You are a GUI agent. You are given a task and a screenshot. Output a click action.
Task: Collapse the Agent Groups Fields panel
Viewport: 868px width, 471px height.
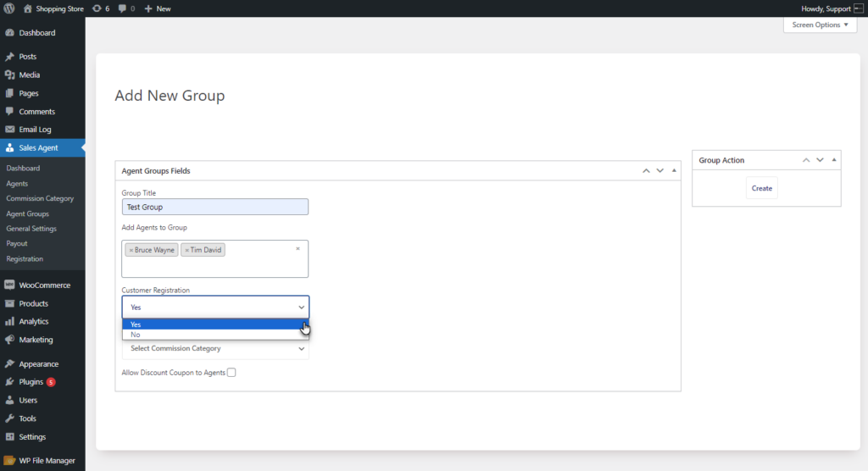tap(674, 170)
